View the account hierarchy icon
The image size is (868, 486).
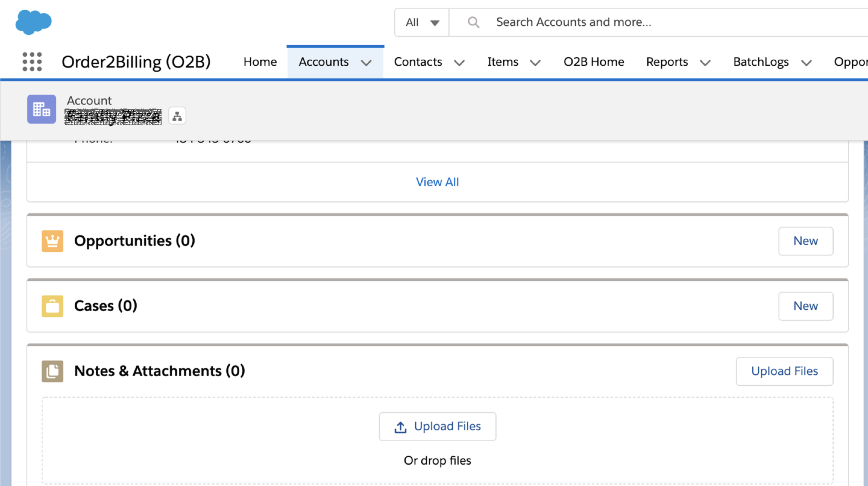click(177, 115)
